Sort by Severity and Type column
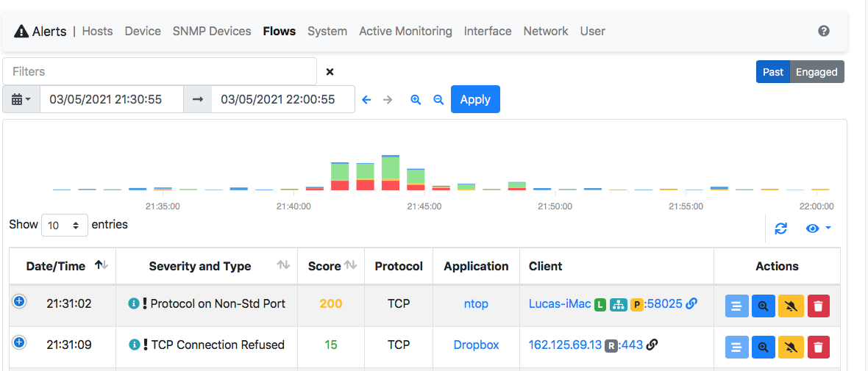The width and height of the screenshot is (868, 371). click(207, 266)
